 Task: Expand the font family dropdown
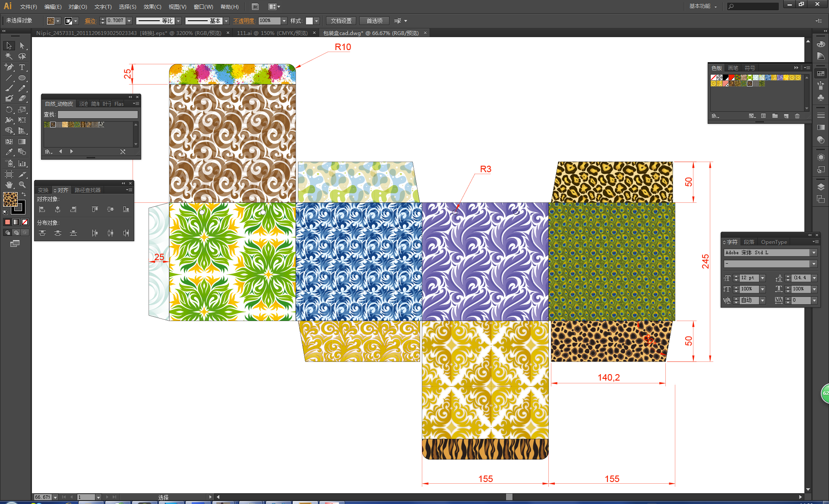[814, 253]
